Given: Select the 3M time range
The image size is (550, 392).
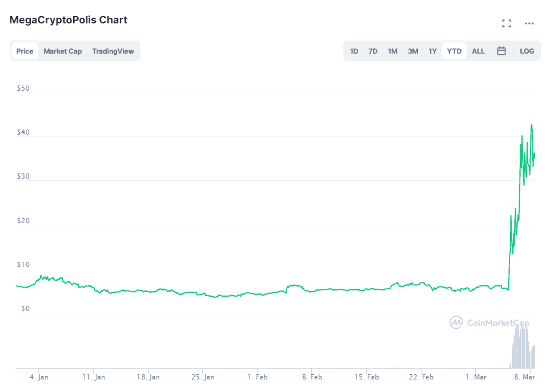Looking at the screenshot, I should pos(413,51).
